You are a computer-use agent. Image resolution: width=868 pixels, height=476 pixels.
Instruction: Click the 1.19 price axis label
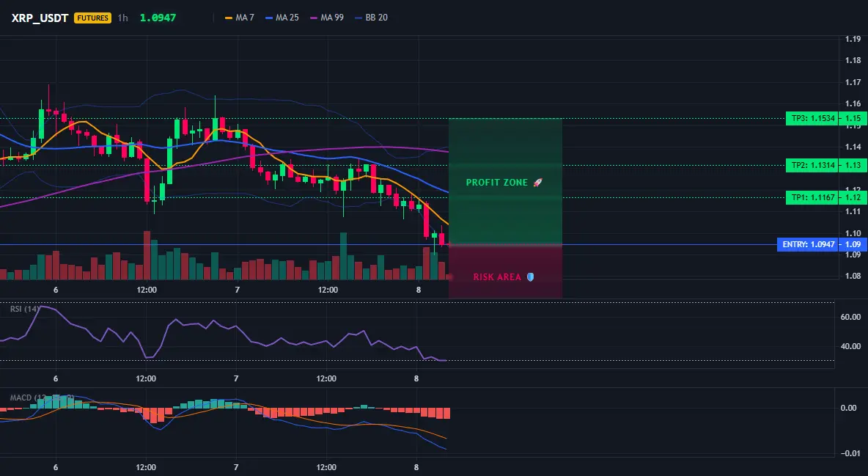point(853,39)
